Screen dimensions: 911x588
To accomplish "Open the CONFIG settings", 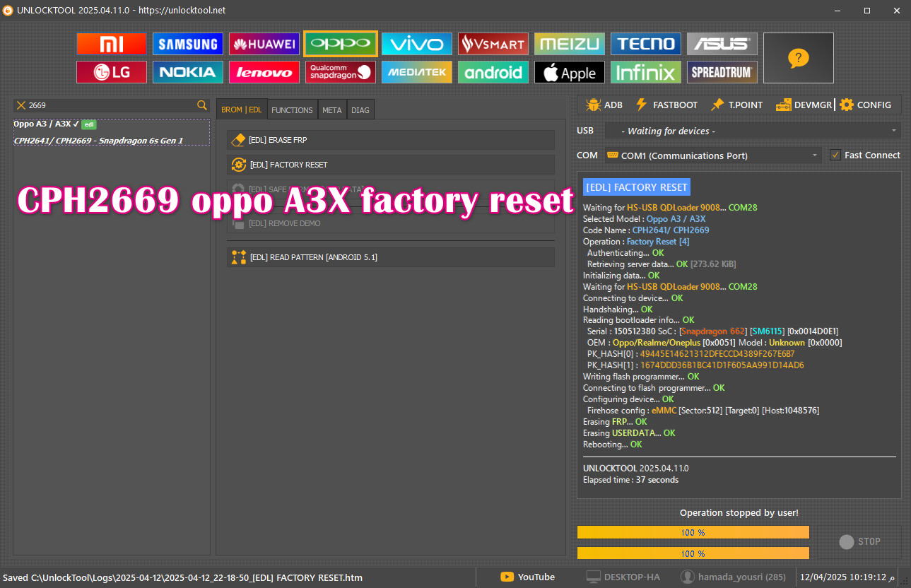I will pyautogui.click(x=866, y=105).
